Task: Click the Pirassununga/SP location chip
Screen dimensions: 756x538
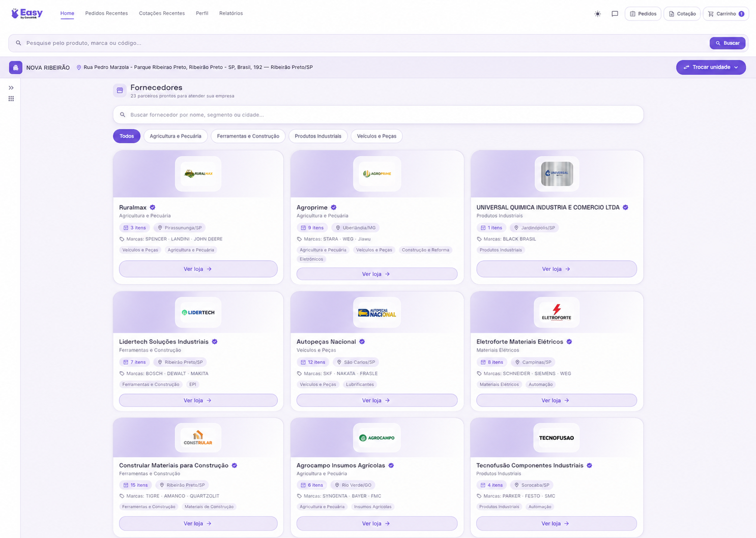Action: pyautogui.click(x=179, y=228)
